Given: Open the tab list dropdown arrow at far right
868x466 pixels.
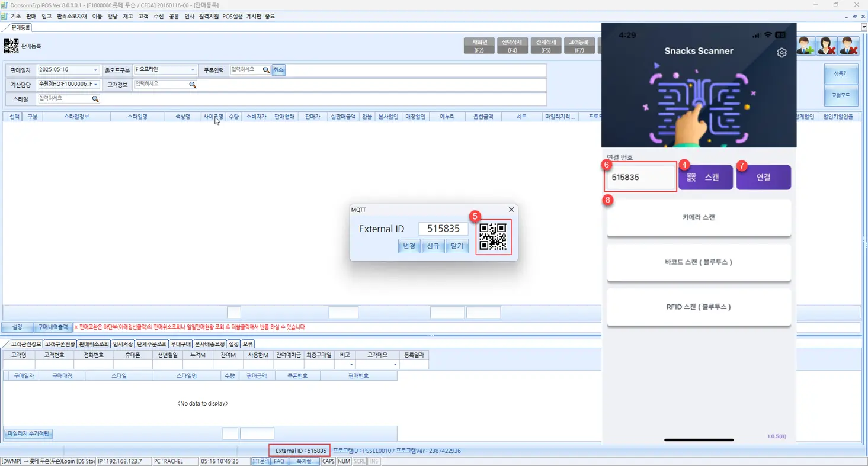Looking at the screenshot, I should (x=864, y=27).
